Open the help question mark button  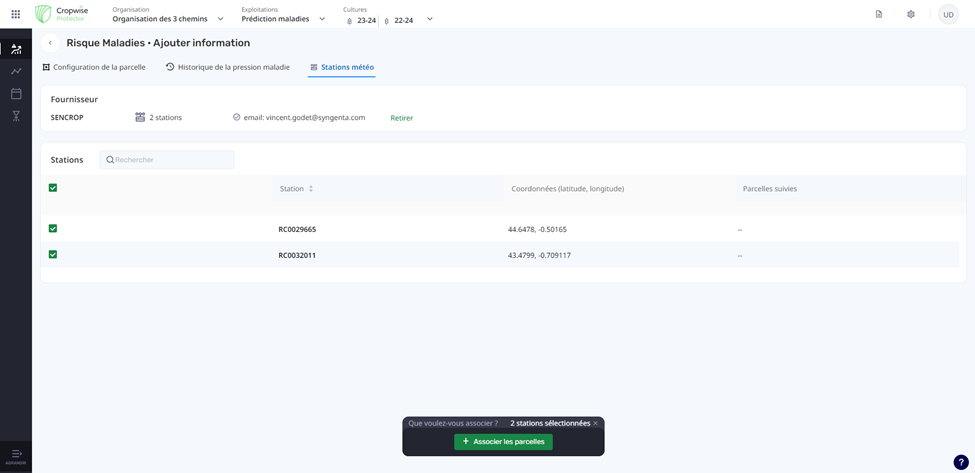960,462
